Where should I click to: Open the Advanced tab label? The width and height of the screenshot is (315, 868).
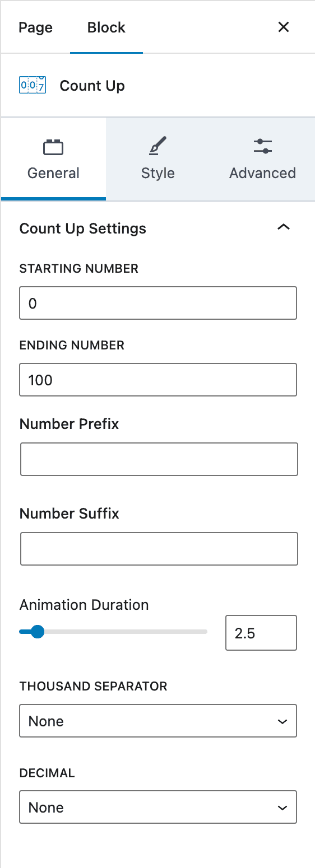(262, 173)
